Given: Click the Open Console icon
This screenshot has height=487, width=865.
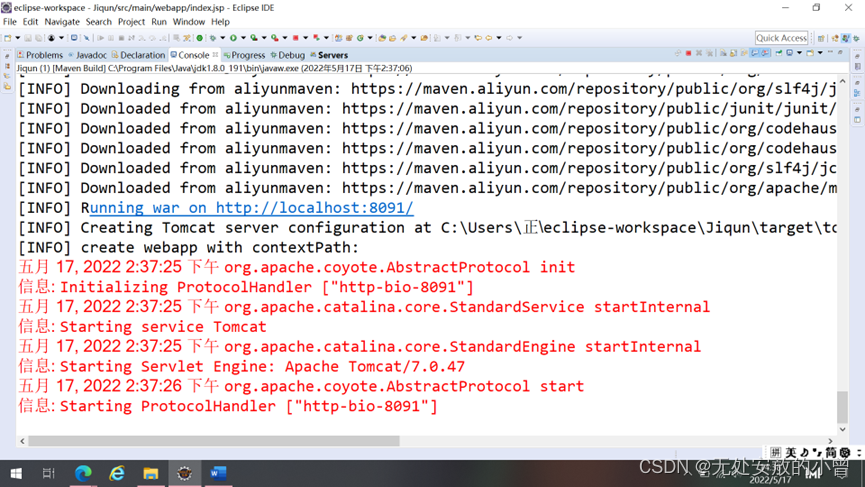Looking at the screenshot, I should [809, 53].
